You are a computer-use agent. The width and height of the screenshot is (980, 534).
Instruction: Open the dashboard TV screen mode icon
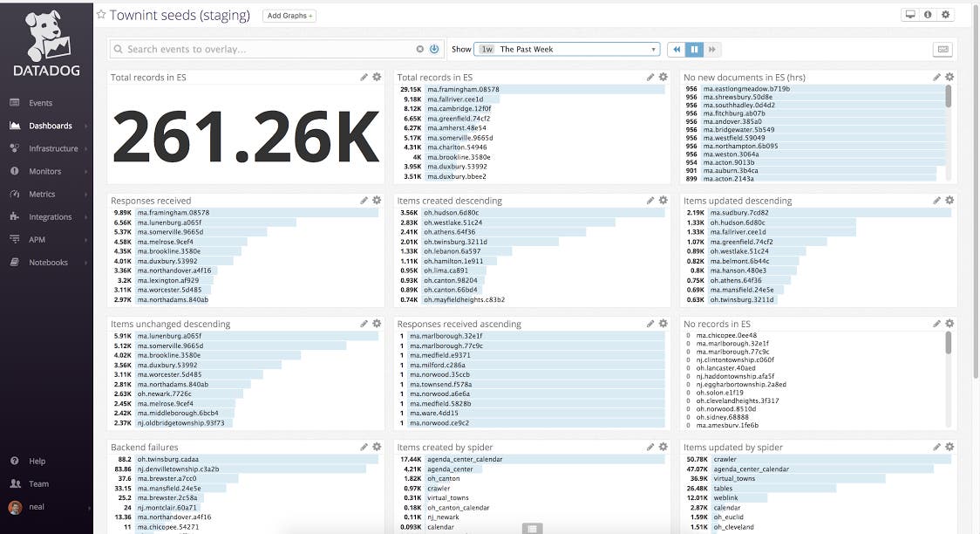coord(909,14)
